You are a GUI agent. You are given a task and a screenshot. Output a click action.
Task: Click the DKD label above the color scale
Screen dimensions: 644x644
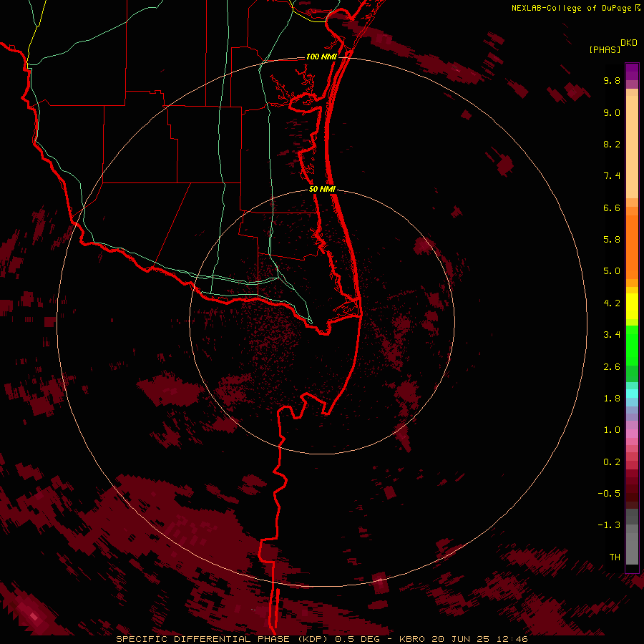[629, 43]
